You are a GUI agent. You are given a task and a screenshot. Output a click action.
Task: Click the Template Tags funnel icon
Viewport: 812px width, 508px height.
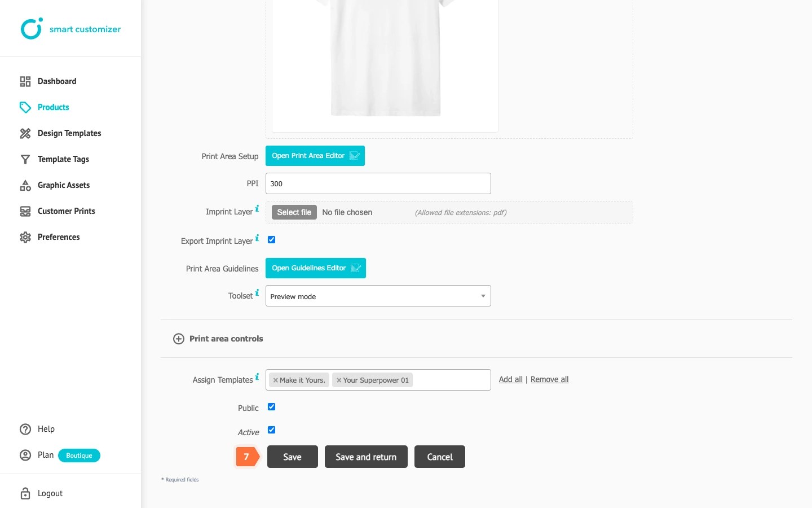click(25, 159)
